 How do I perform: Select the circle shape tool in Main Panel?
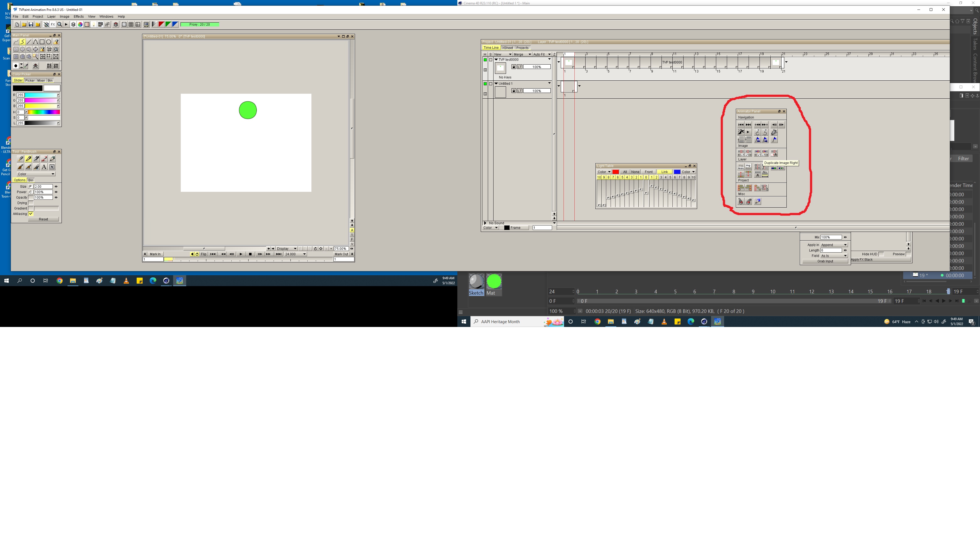tap(49, 42)
